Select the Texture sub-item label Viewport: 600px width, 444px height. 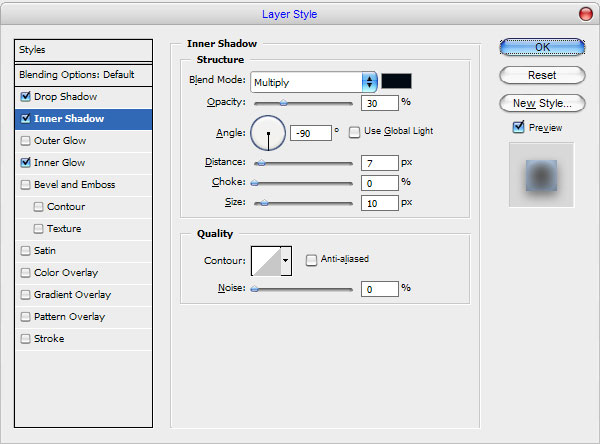pyautogui.click(x=64, y=229)
